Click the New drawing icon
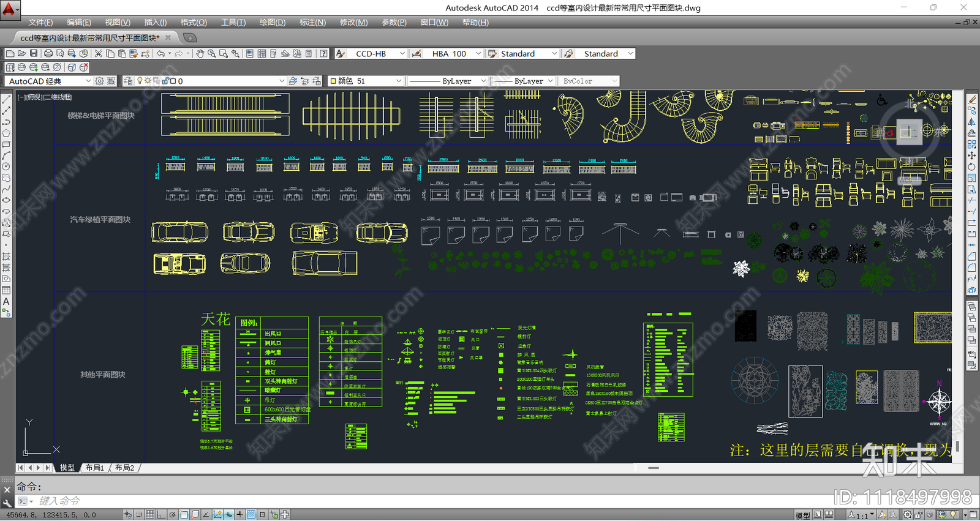Image resolution: width=980 pixels, height=521 pixels. pyautogui.click(x=10, y=54)
